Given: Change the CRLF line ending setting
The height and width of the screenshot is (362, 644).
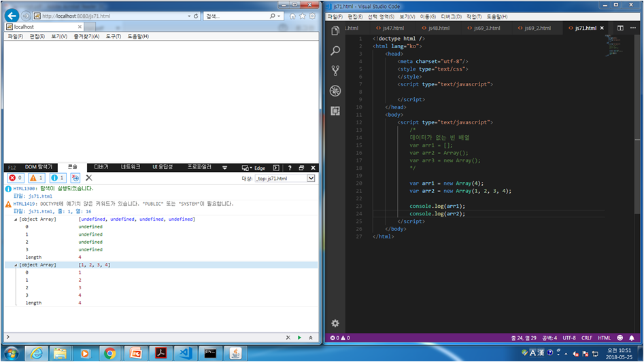Looking at the screenshot, I should [x=586, y=338].
